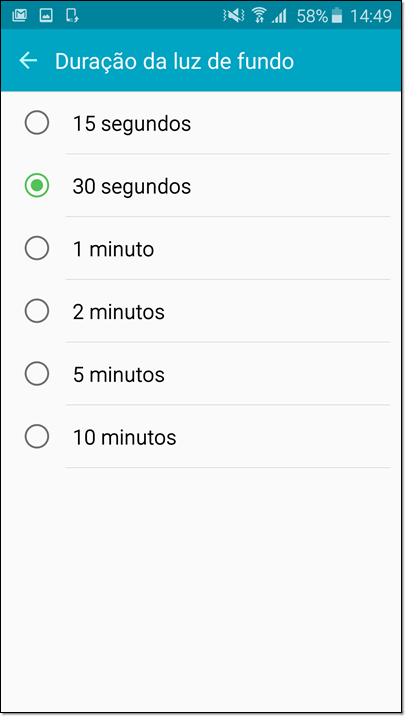Tap the 15 segundos label
406x717 pixels.
(132, 124)
